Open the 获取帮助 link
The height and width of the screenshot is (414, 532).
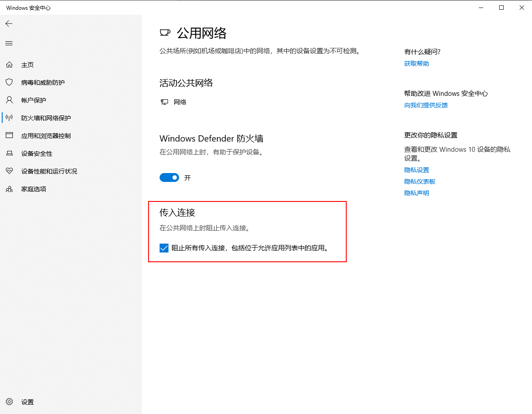[416, 63]
